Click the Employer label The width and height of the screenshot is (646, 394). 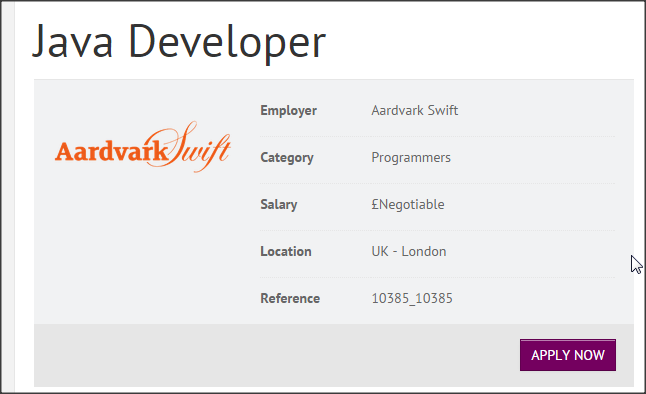(288, 110)
